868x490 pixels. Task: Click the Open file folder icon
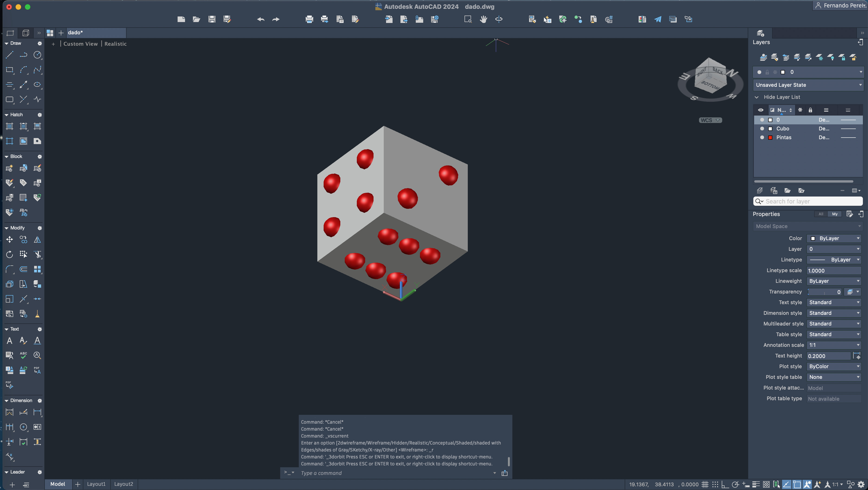coord(196,19)
